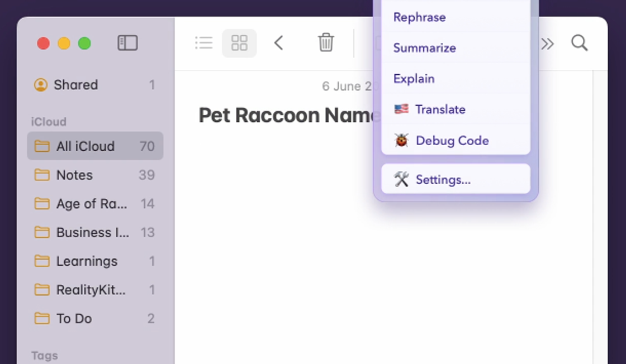Open the Shared folder
The image size is (626, 364).
75,85
